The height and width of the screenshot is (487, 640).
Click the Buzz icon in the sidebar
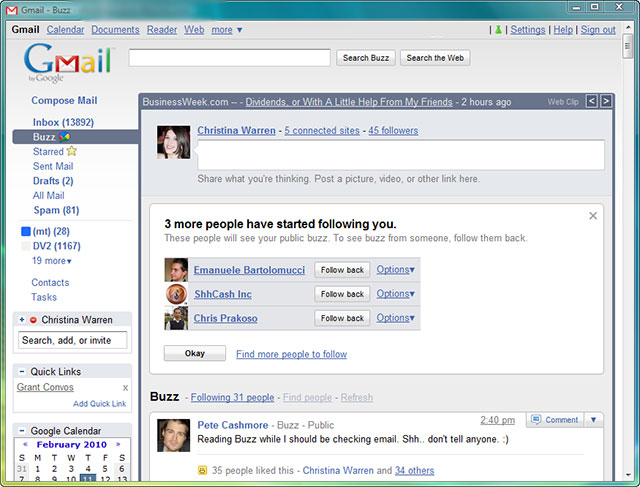click(65, 137)
